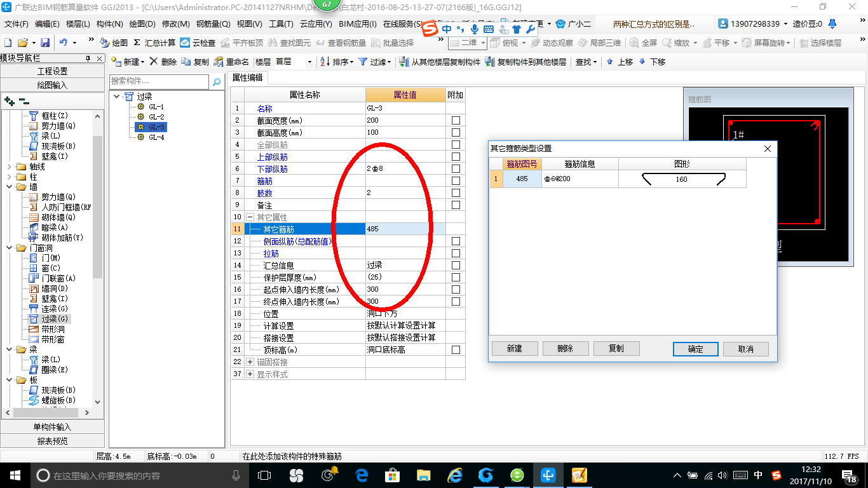Open 报表预览 panel button
The height and width of the screenshot is (488, 868).
(x=53, y=440)
